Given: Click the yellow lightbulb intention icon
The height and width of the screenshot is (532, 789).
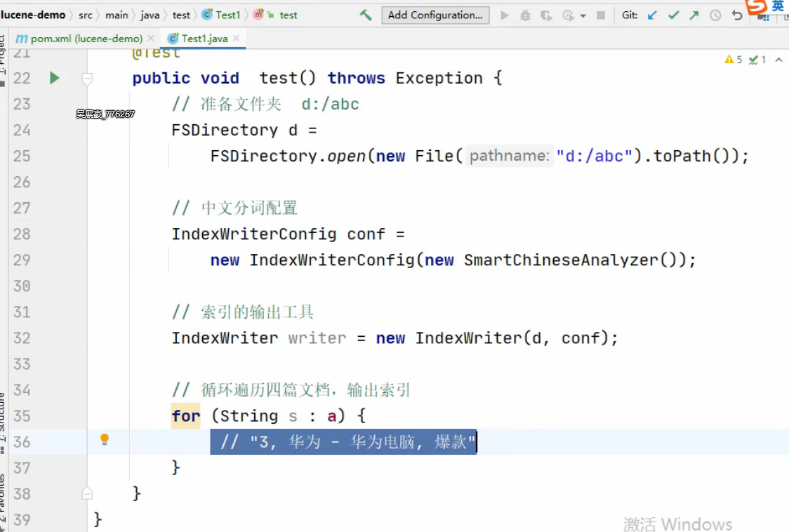Looking at the screenshot, I should [x=105, y=440].
